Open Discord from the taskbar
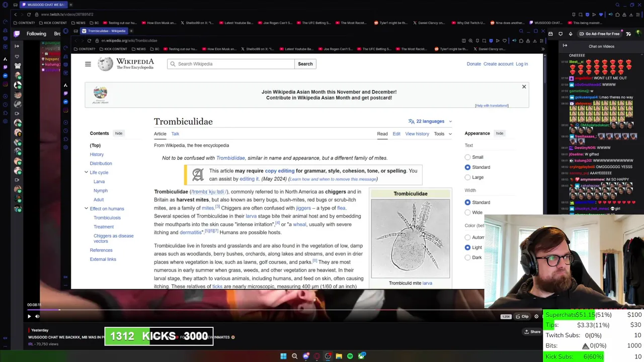The height and width of the screenshot is (362, 644). click(305, 356)
